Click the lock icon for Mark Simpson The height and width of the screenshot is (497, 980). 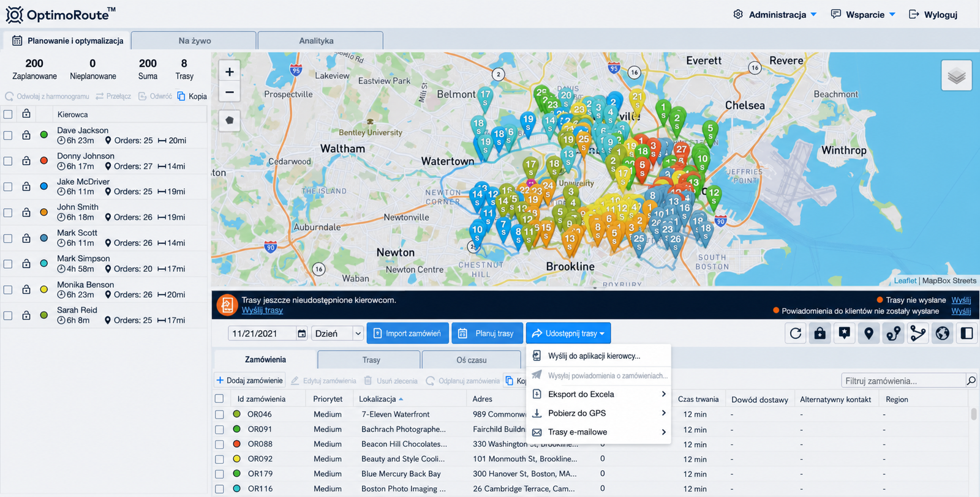pos(26,264)
